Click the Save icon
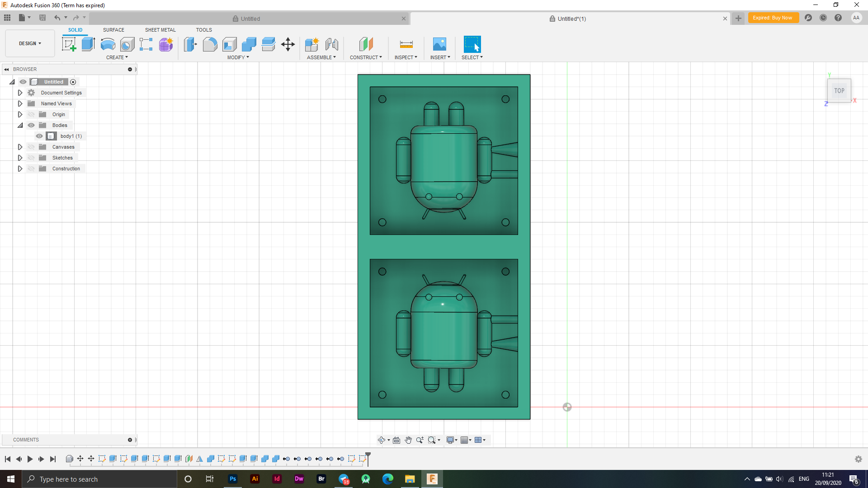868x488 pixels. pyautogui.click(x=42, y=18)
